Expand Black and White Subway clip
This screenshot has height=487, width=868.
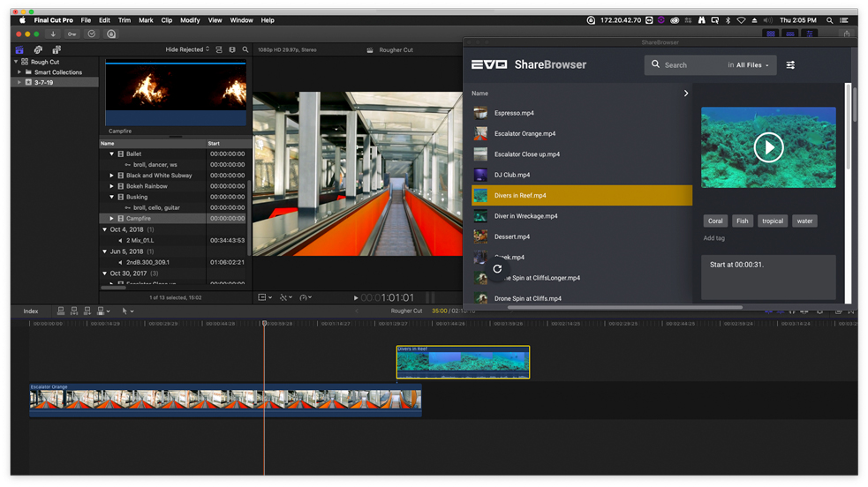click(111, 176)
